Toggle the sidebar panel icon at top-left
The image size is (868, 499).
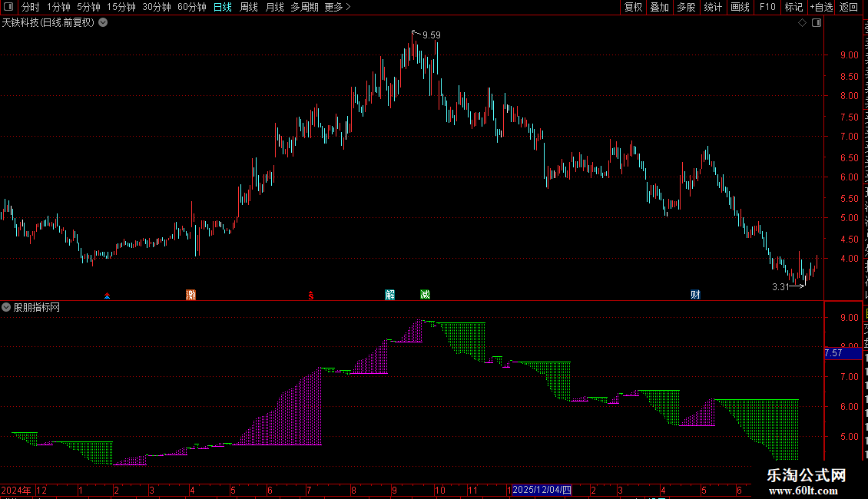8,7
